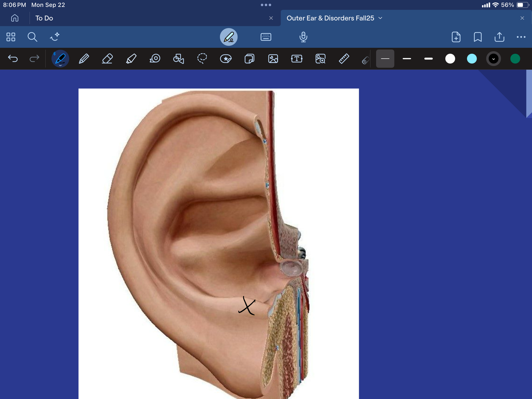Screen dimensions: 532x399
Task: Select the green pen color
Action: pos(515,59)
